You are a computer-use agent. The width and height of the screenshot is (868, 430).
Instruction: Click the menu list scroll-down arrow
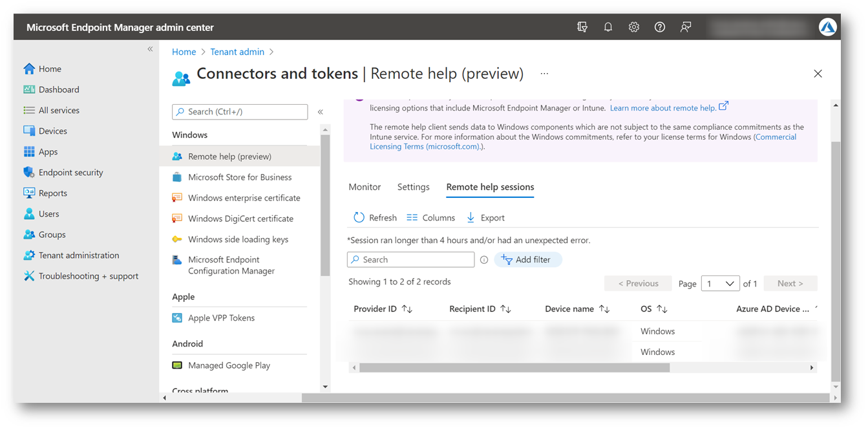pos(325,387)
